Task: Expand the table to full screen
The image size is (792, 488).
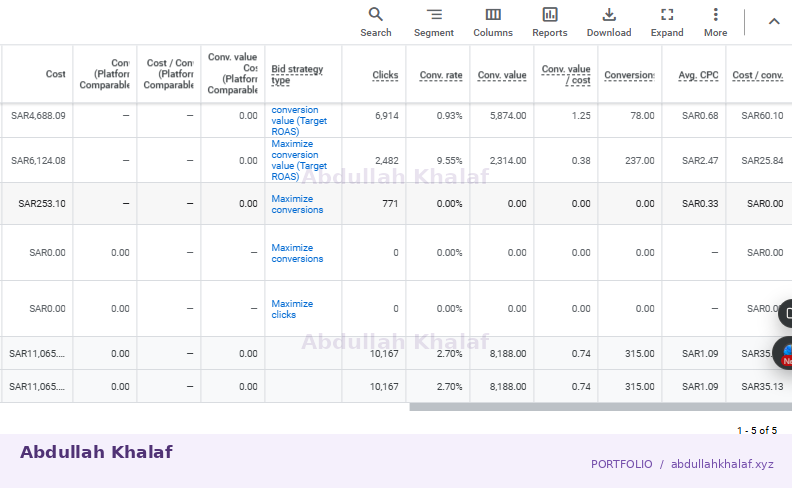Action: pos(667,22)
